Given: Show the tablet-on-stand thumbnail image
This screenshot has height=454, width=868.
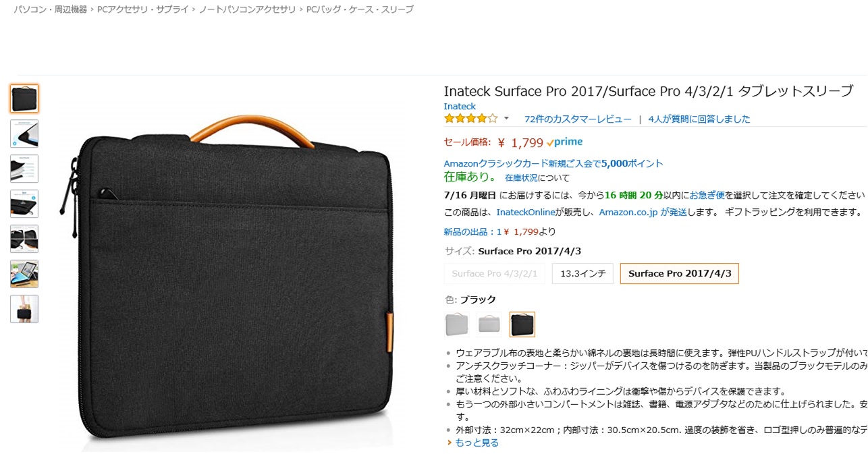Looking at the screenshot, I should 24,274.
